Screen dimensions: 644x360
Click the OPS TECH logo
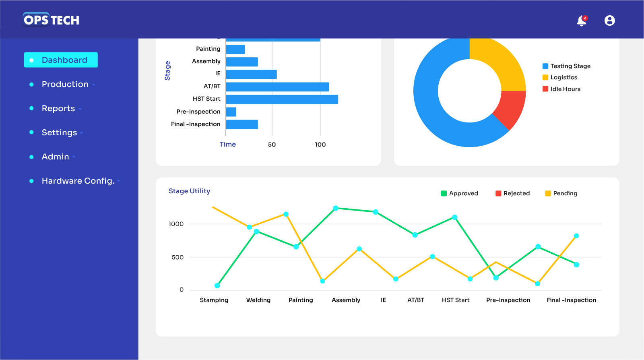[51, 20]
